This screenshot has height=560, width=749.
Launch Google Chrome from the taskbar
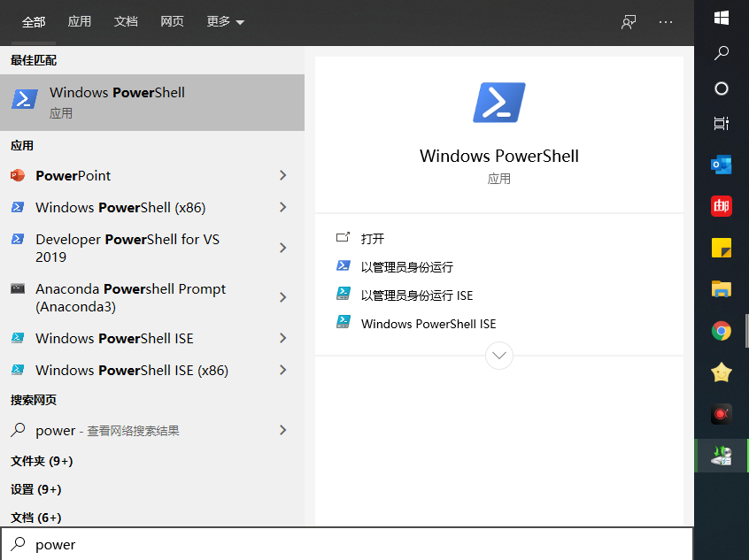point(722,331)
